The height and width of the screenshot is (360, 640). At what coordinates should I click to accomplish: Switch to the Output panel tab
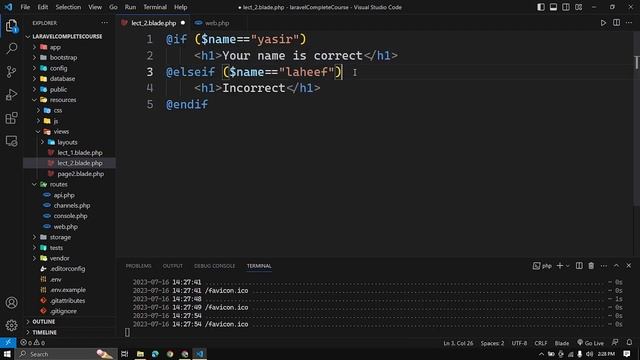173,266
